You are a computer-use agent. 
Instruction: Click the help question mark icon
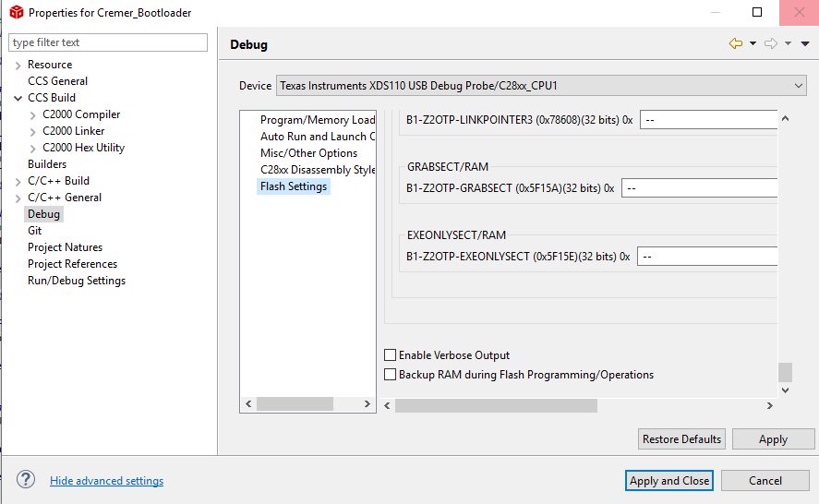(x=26, y=479)
